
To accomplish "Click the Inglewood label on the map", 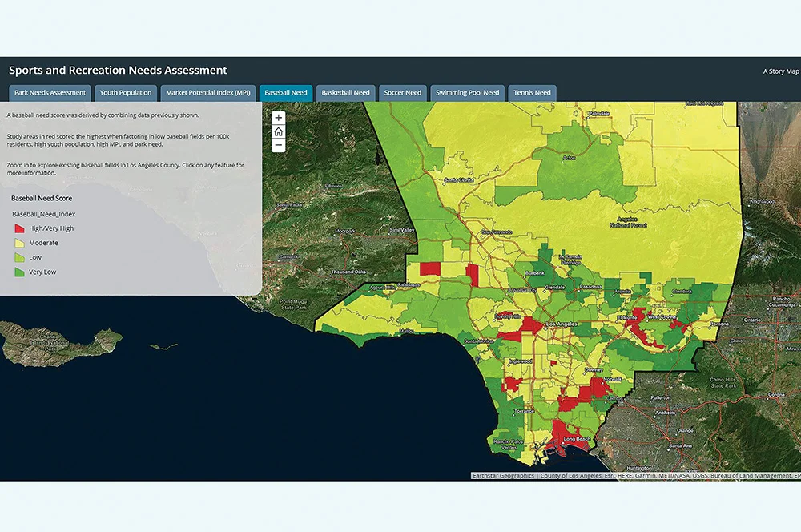I will pyautogui.click(x=521, y=361).
